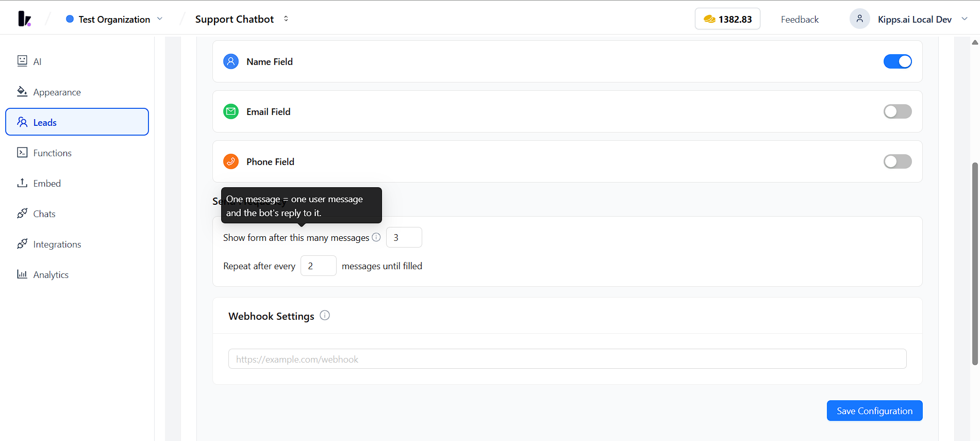The width and height of the screenshot is (980, 441).
Task: Open the Chats section
Action: [x=77, y=214]
